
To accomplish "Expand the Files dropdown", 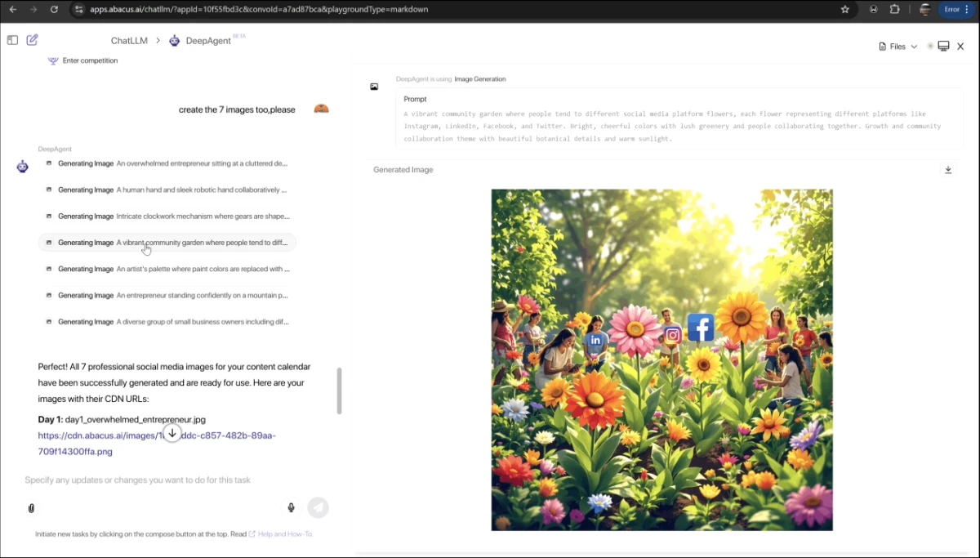I will click(898, 47).
